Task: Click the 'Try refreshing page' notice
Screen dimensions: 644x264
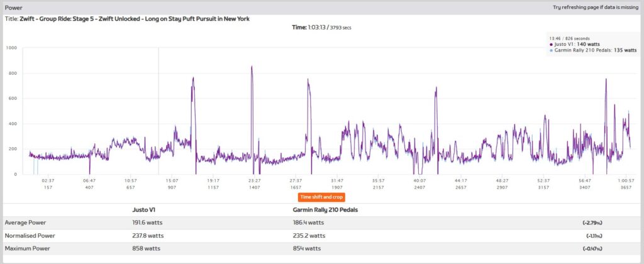Action: click(x=596, y=8)
